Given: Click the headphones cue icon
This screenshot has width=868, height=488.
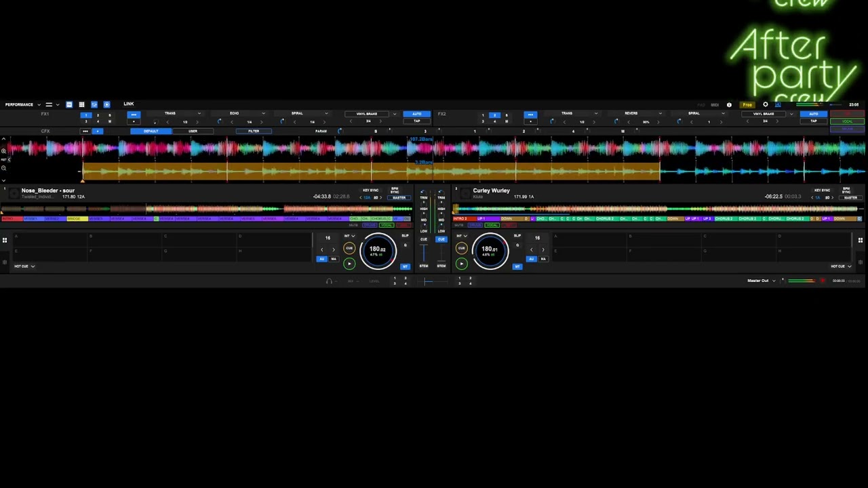Looking at the screenshot, I should [x=329, y=281].
